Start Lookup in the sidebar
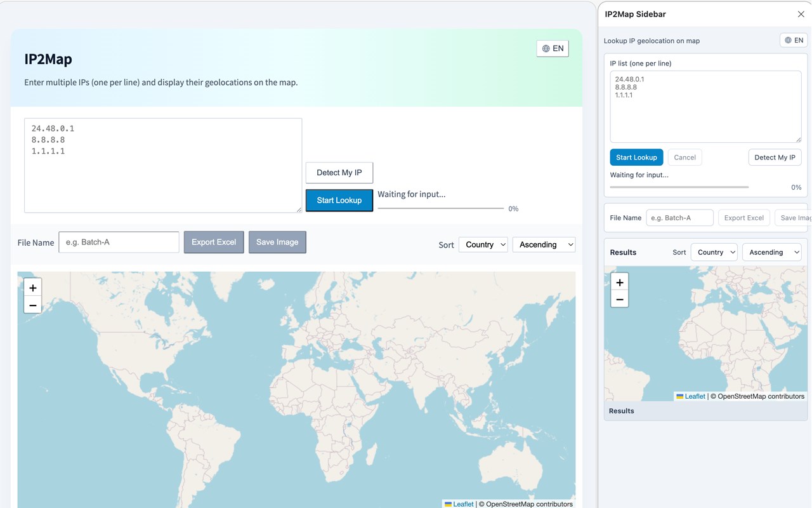Screen dimensions: 812x508 (x=636, y=157)
